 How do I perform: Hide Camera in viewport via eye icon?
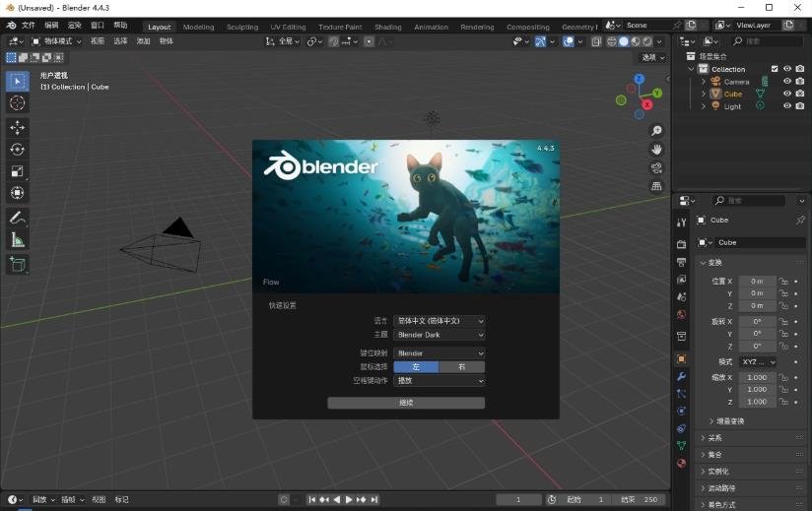[x=787, y=81]
